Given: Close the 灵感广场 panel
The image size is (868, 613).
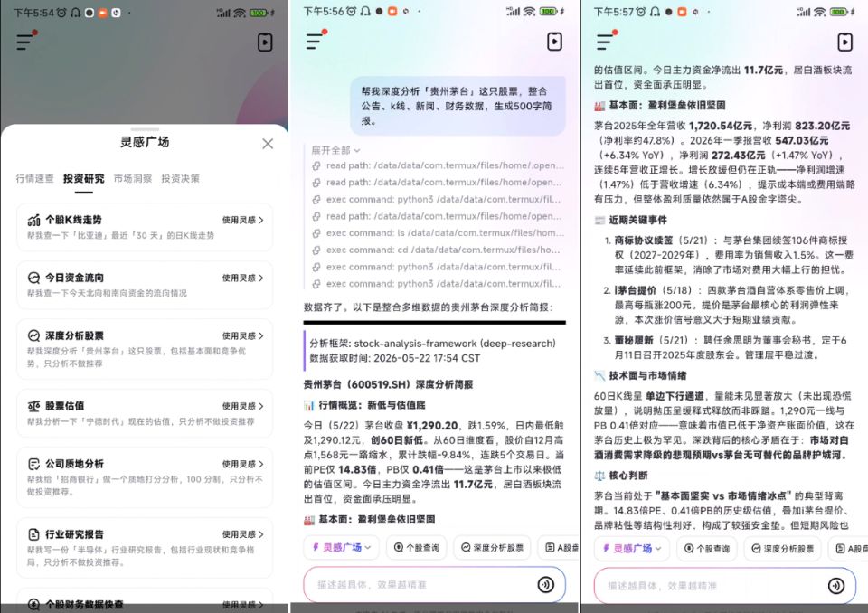Looking at the screenshot, I should (x=268, y=144).
